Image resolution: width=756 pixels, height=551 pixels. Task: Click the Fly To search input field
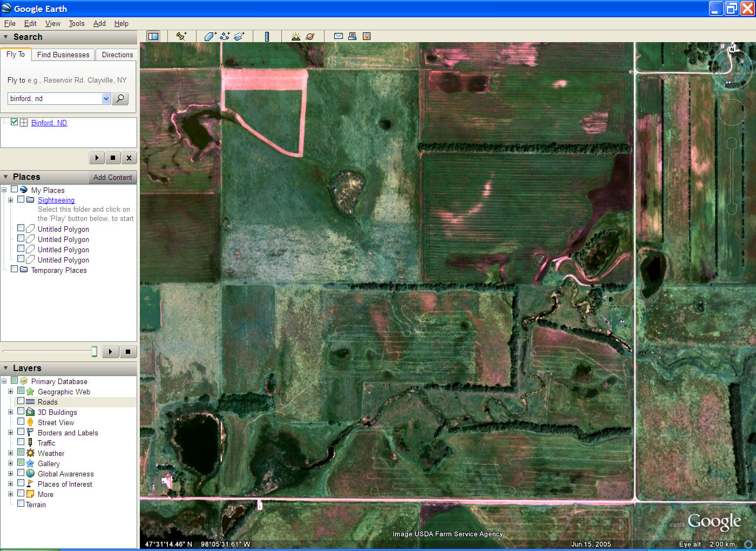[x=55, y=98]
